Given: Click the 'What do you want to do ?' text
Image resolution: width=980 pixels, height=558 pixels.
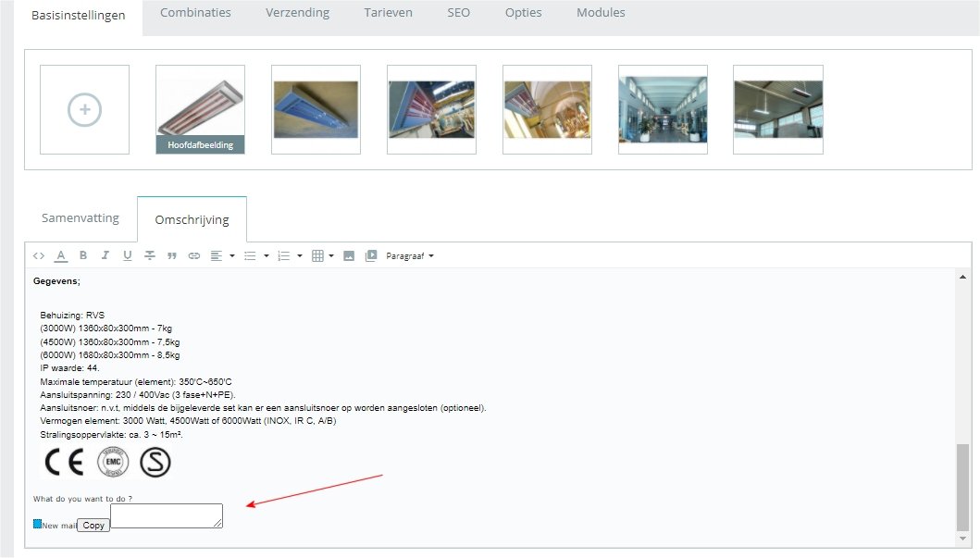Looking at the screenshot, I should (x=82, y=499).
